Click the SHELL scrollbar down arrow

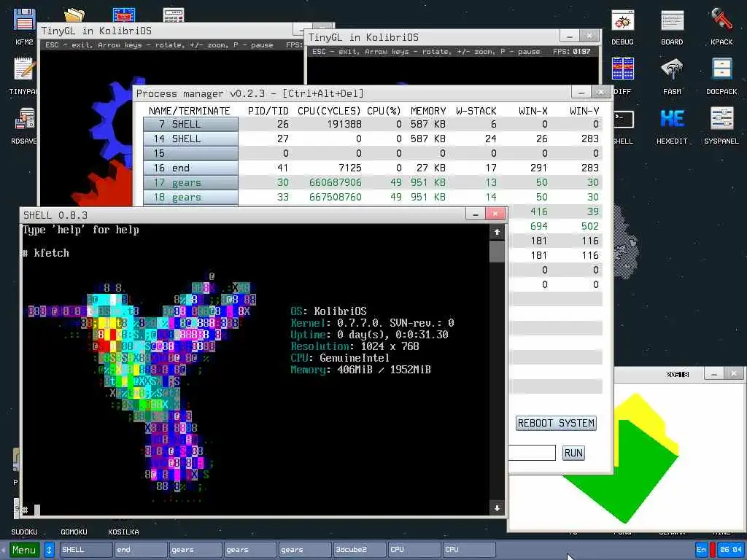pos(497,508)
